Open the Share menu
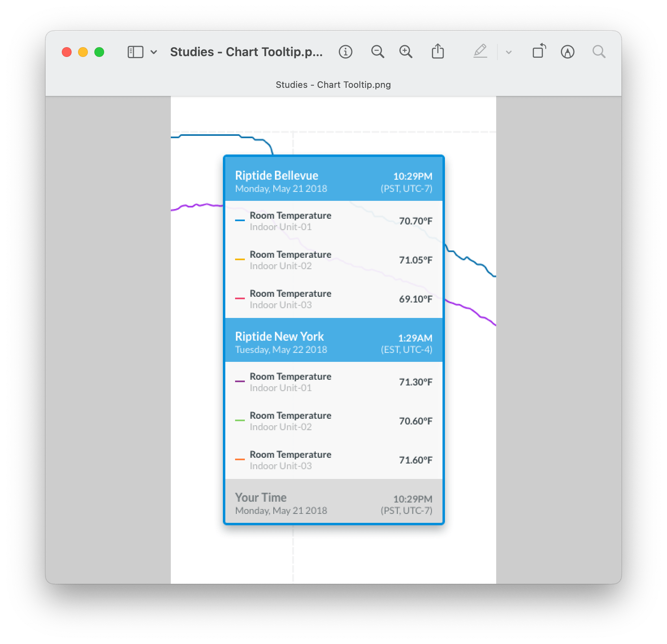The width and height of the screenshot is (667, 644). click(x=438, y=52)
